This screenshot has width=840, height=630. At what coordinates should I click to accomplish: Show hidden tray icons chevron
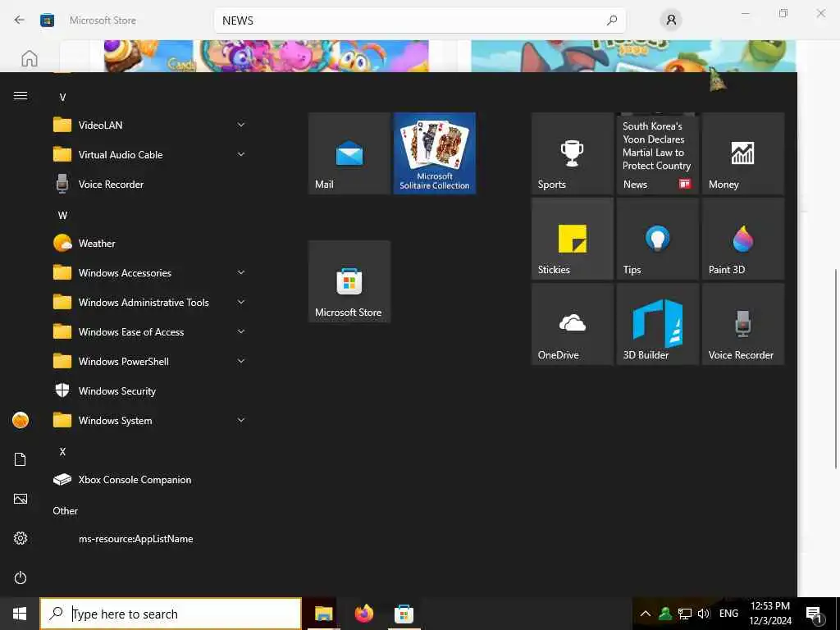tap(646, 614)
